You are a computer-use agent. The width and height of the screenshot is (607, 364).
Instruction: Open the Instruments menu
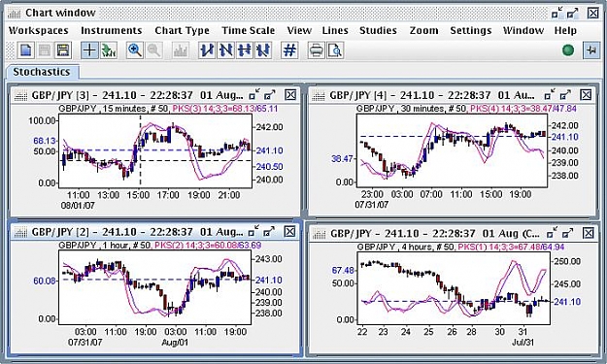coord(111,30)
